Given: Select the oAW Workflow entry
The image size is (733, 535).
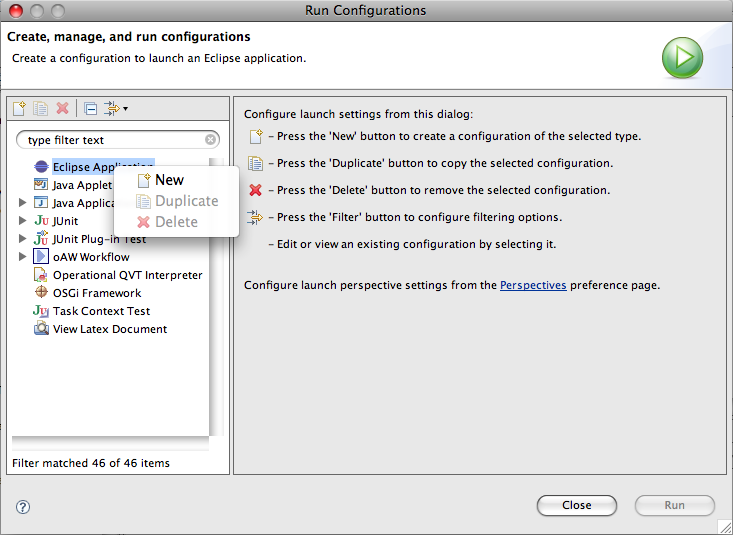Looking at the screenshot, I should [x=91, y=257].
